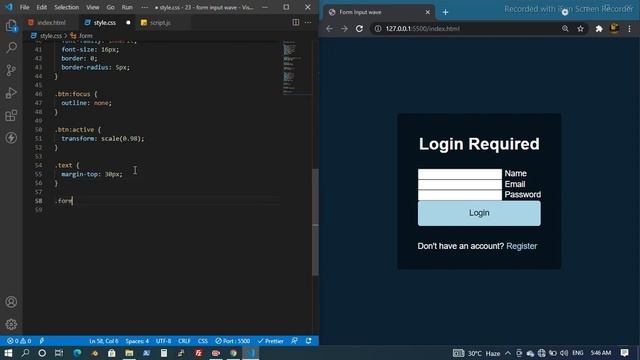The image size is (640, 360).
Task: Open the Extensions view
Action: 11,116
